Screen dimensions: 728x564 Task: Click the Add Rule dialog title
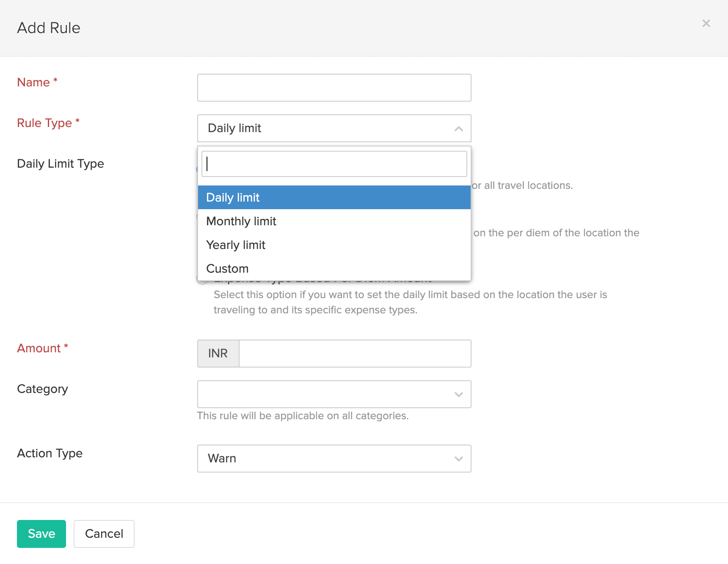(x=49, y=28)
